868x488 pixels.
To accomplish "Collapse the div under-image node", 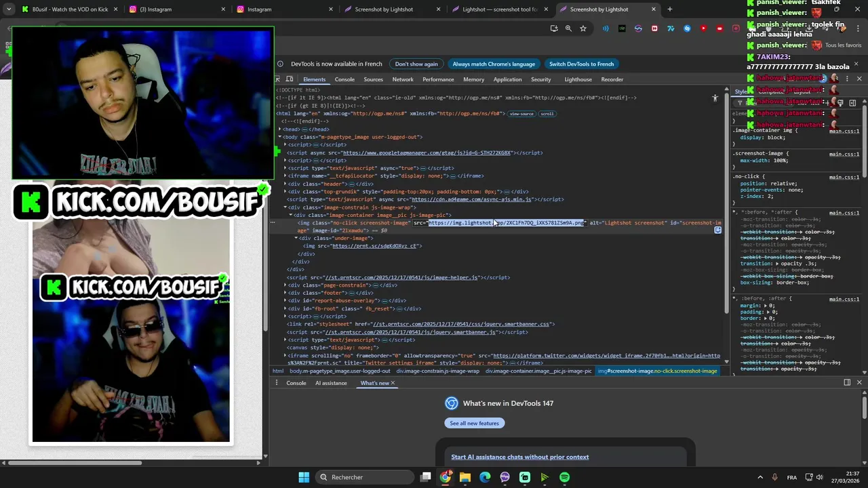I will [x=296, y=238].
